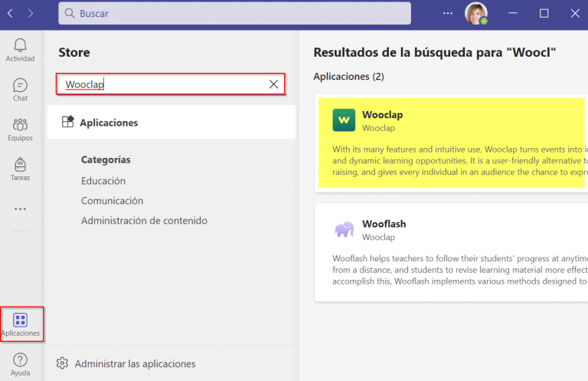Open Tareas in the sidebar
The image size is (588, 381).
tap(20, 169)
